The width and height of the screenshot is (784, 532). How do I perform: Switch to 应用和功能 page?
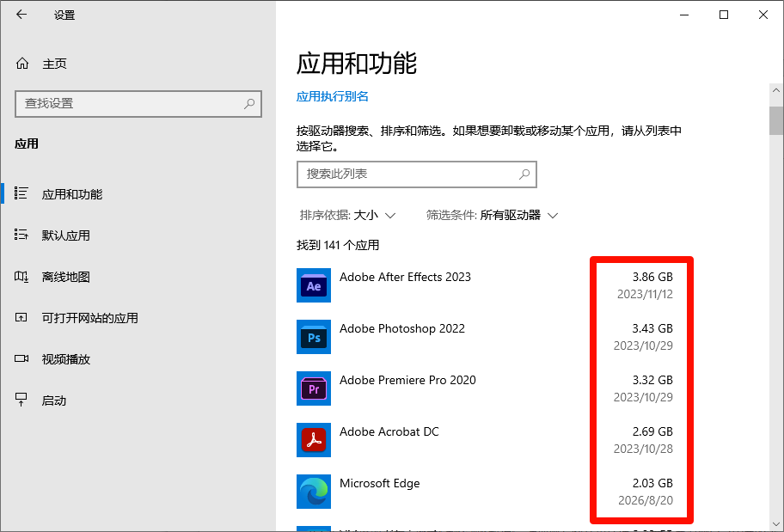pyautogui.click(x=138, y=194)
